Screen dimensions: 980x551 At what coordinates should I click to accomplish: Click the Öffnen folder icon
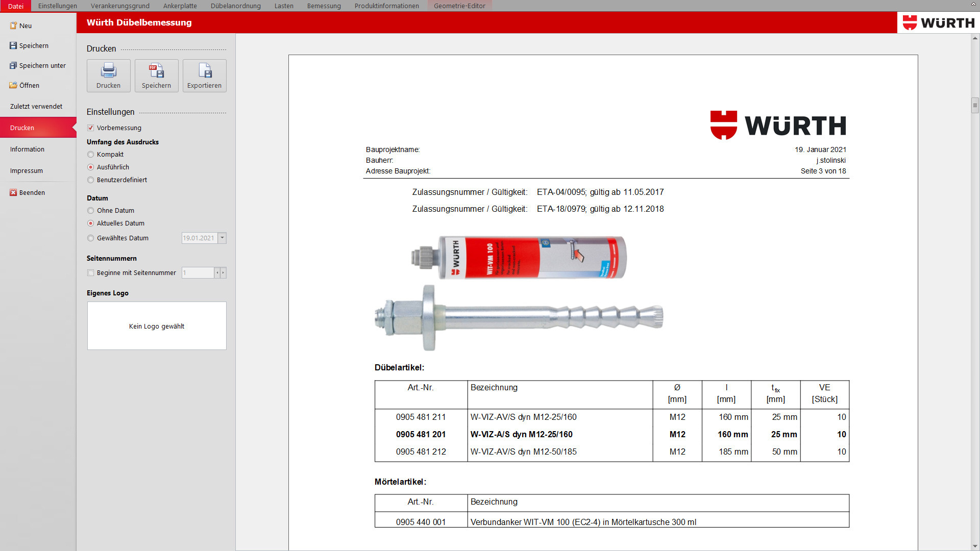(13, 85)
